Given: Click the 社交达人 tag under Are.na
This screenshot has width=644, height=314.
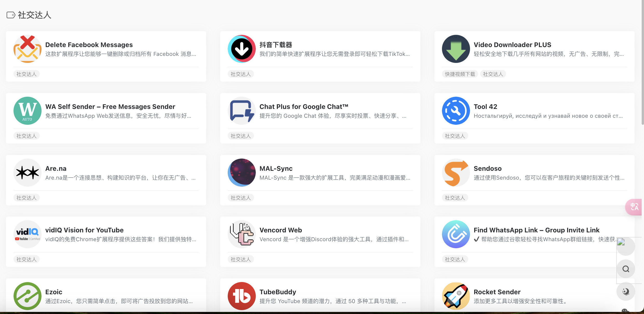Looking at the screenshot, I should [26, 198].
